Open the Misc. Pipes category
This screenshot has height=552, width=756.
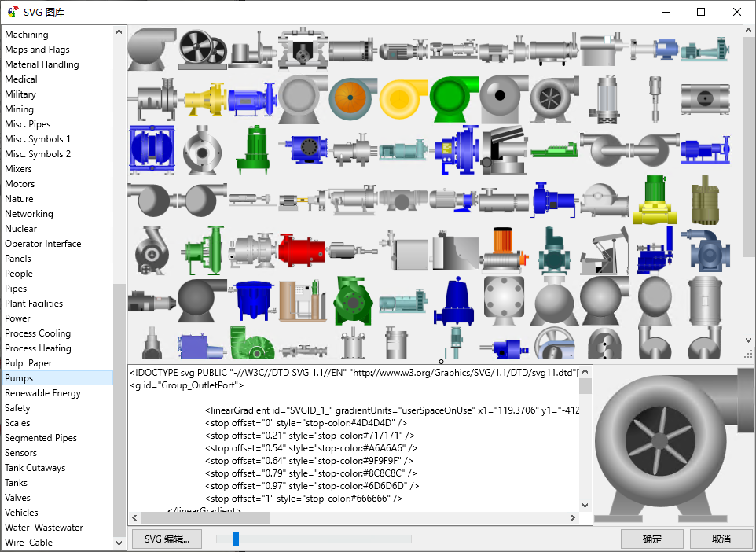[28, 124]
